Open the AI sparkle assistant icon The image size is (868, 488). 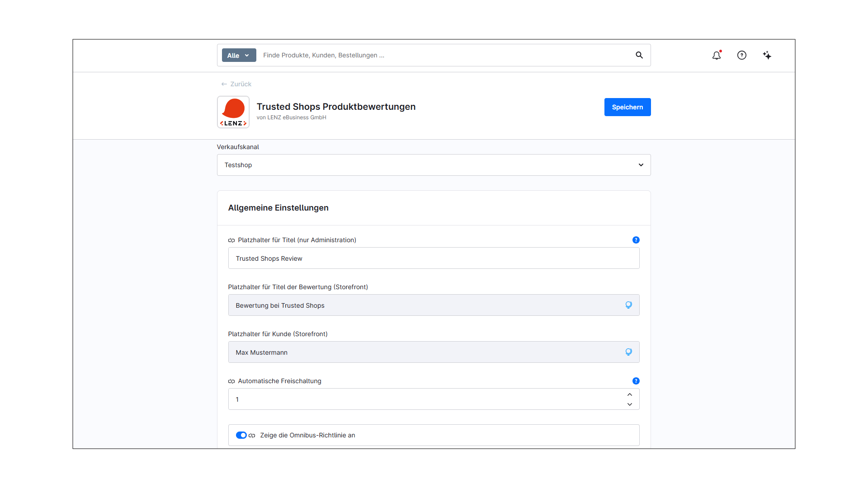767,55
